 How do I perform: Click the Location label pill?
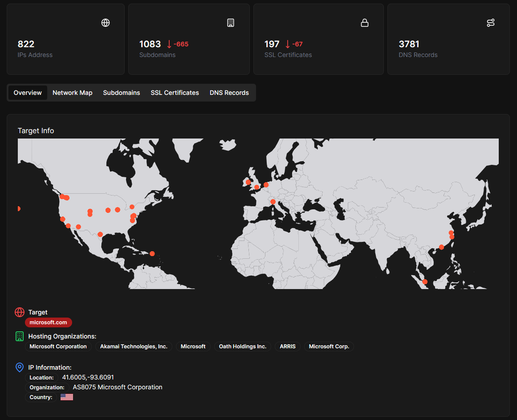41,378
